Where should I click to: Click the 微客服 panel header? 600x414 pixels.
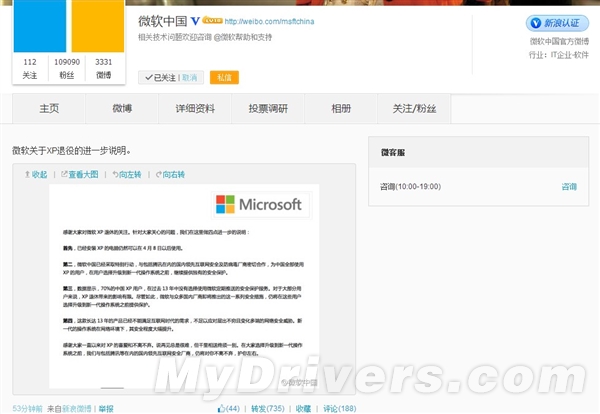point(478,152)
